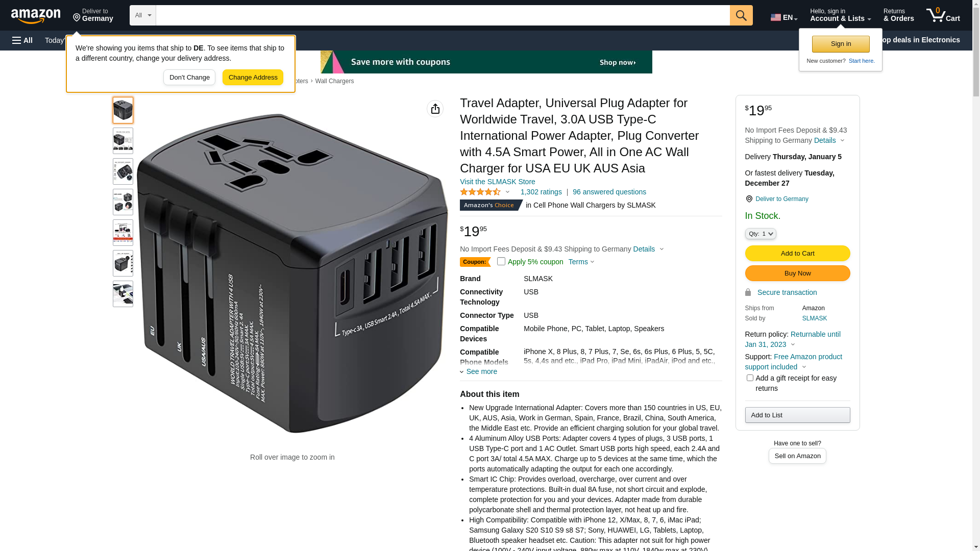980x551 pixels.
Task: Expand coupon Terms dropdown
Action: tap(581, 262)
